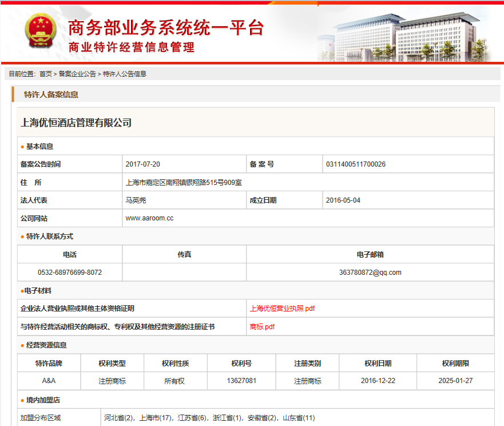This screenshot has width=504, height=426.
Task: Select founding date 2016-05-04
Action: pos(343,200)
